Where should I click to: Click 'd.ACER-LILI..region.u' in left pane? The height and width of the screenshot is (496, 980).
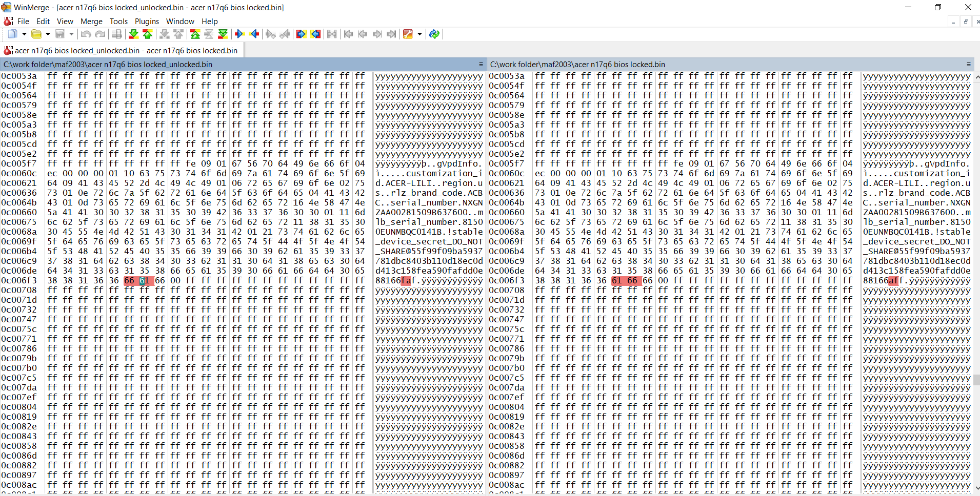(x=429, y=183)
